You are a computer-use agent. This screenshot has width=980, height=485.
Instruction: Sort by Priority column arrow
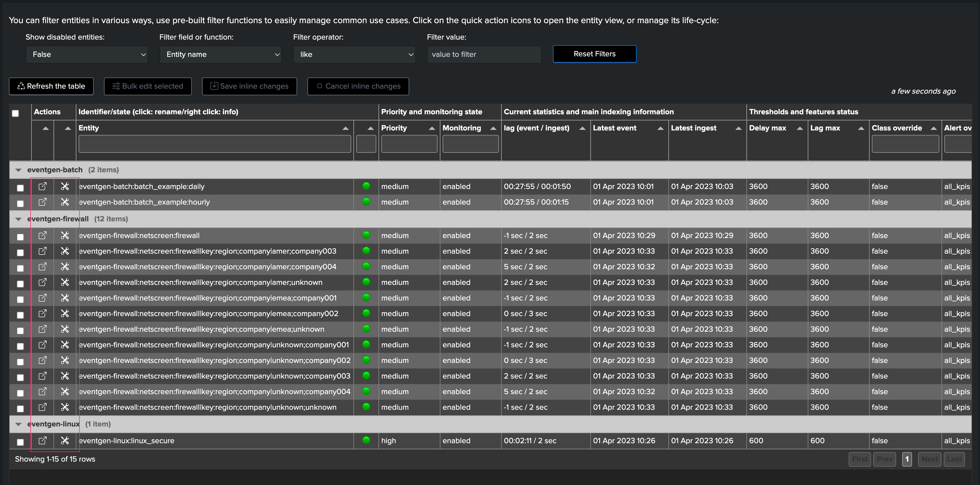tap(432, 128)
